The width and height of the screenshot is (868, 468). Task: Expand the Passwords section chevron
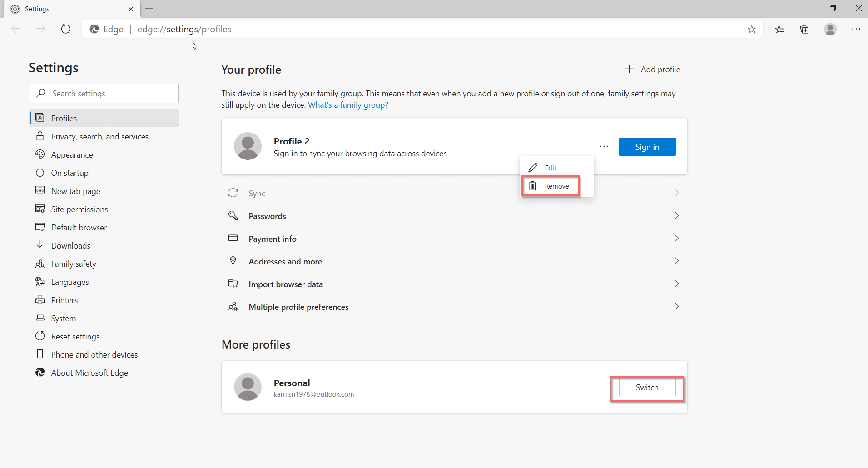point(676,215)
